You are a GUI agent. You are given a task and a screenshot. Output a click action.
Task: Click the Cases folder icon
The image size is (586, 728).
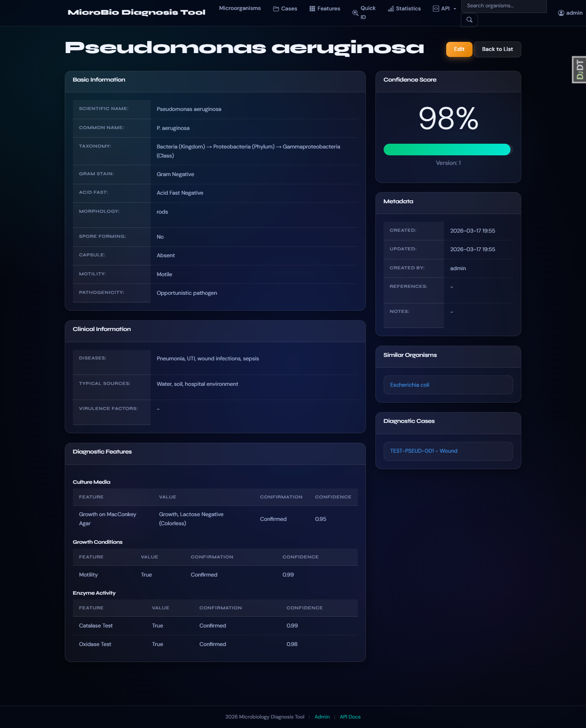tap(276, 9)
